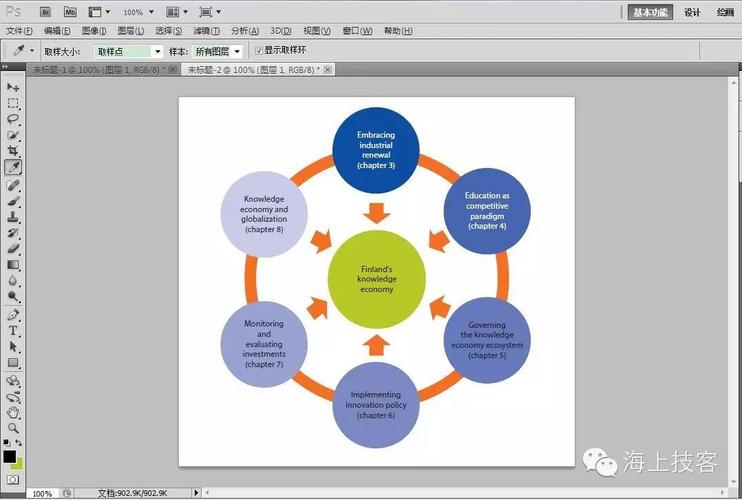Select the Dodge tool
742x500 pixels.
tap(13, 297)
